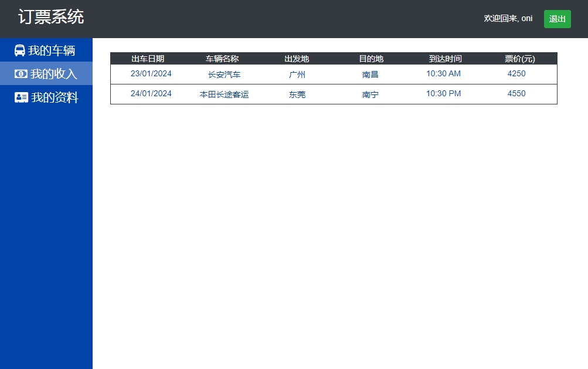Click the 订票系统 title logo
Screen dimensions: 588x369
point(51,17)
